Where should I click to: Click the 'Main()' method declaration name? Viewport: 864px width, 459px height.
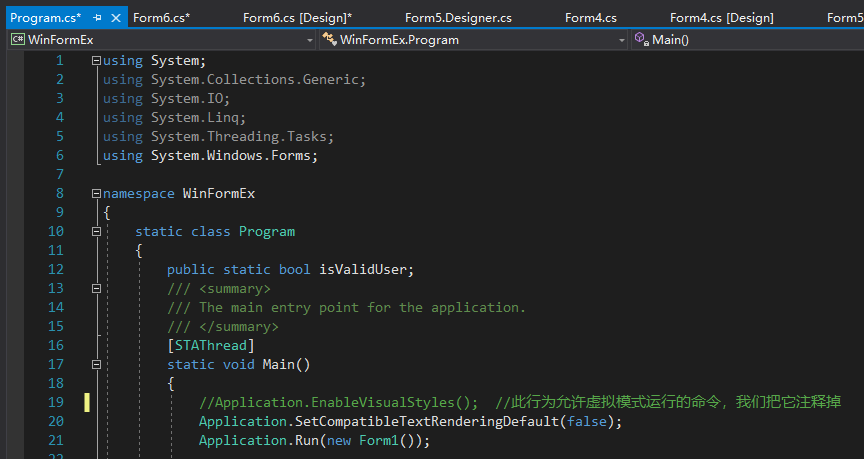[x=287, y=365]
